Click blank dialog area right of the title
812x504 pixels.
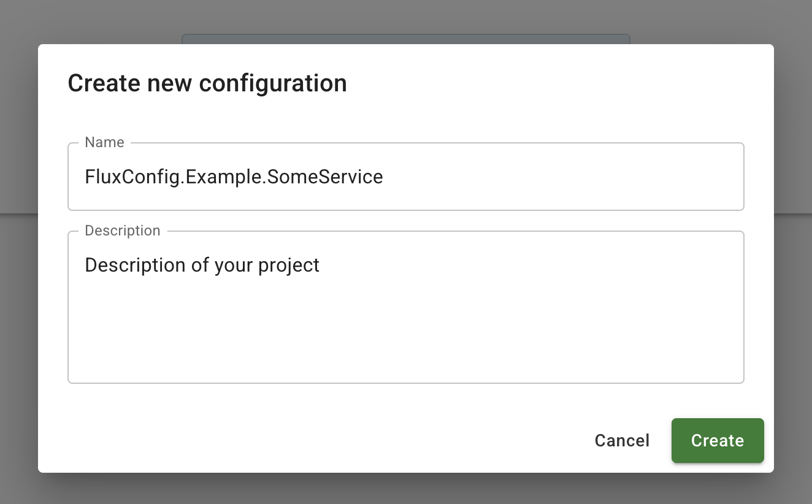click(552, 83)
